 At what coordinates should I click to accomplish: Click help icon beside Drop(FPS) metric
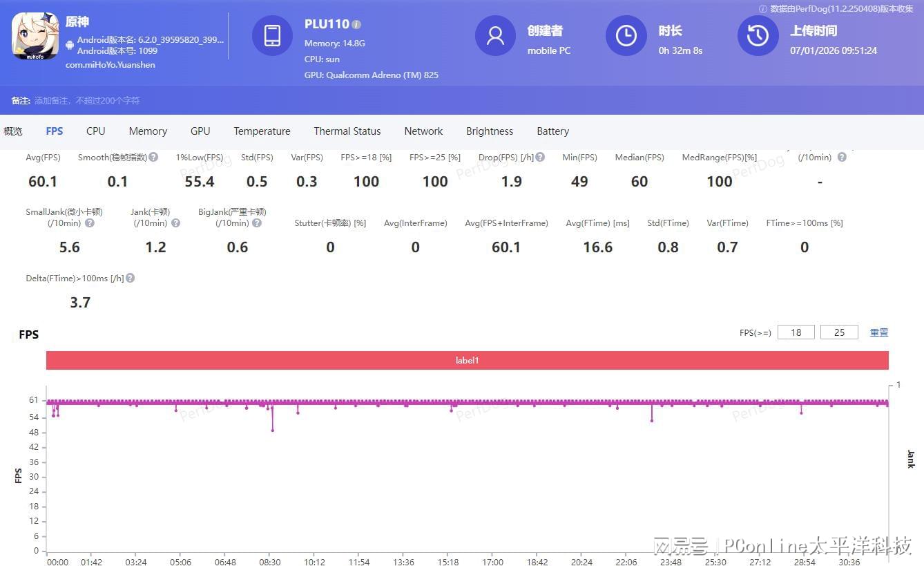coord(540,158)
